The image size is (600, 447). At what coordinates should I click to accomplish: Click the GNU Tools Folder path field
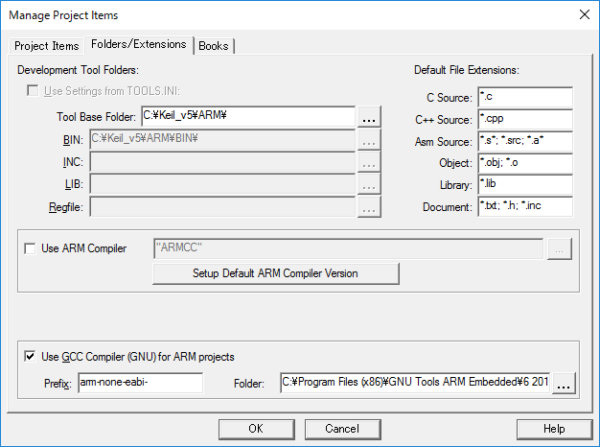point(415,382)
